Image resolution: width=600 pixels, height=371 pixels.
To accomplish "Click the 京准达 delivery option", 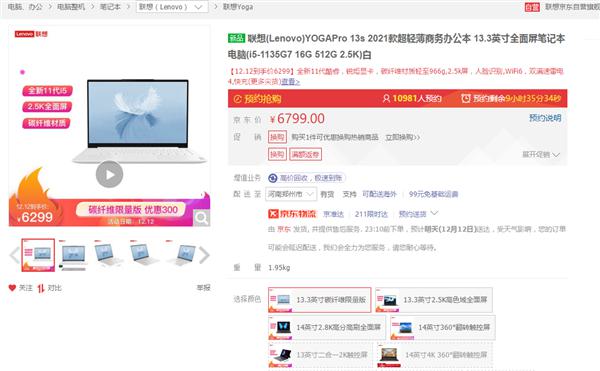I will (x=333, y=214).
